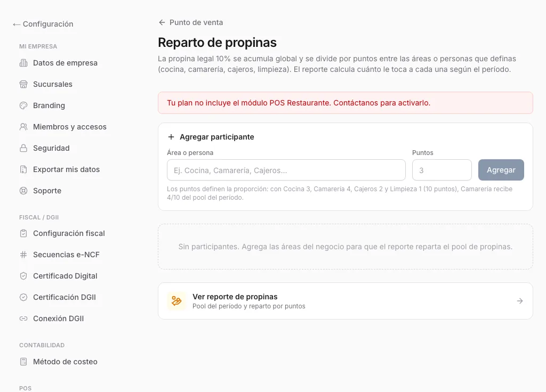Click the Miembros y accesos users icon
Image resolution: width=546 pixels, height=392 pixels.
point(23,127)
